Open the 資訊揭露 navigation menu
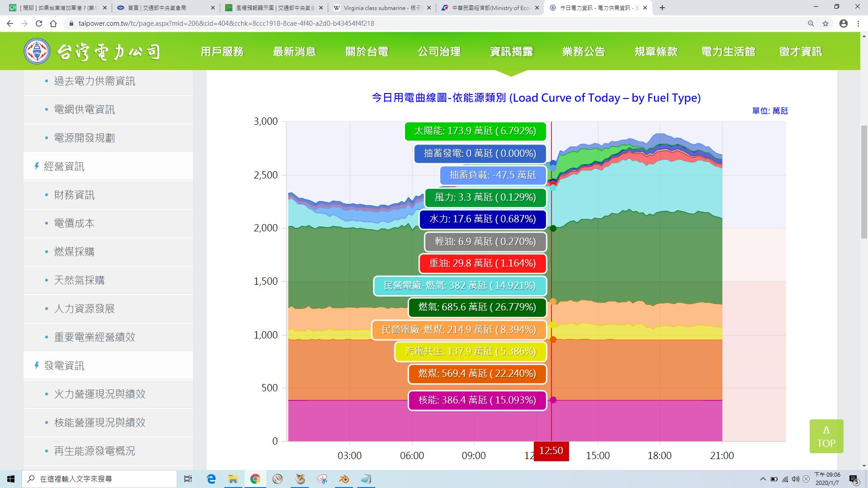The width and height of the screenshot is (868, 488). click(511, 52)
